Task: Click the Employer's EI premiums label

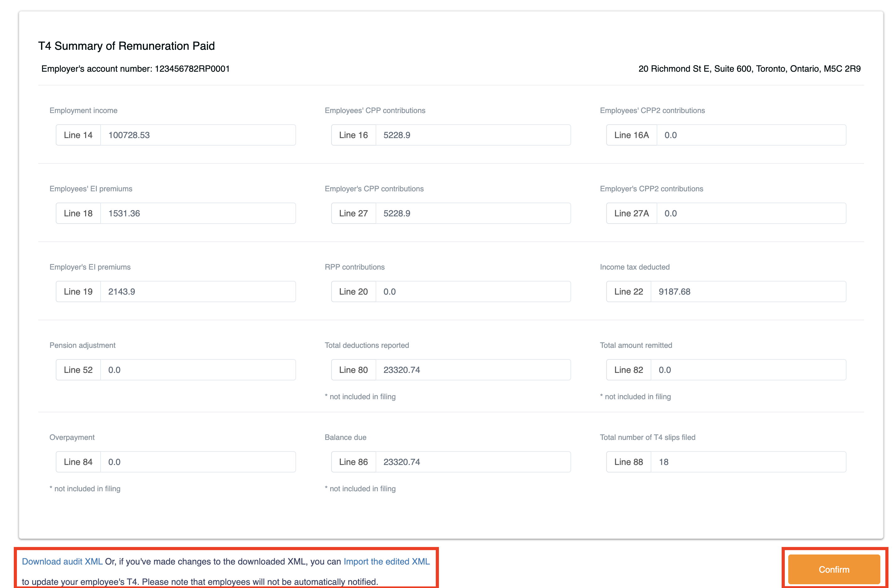Action: click(90, 267)
